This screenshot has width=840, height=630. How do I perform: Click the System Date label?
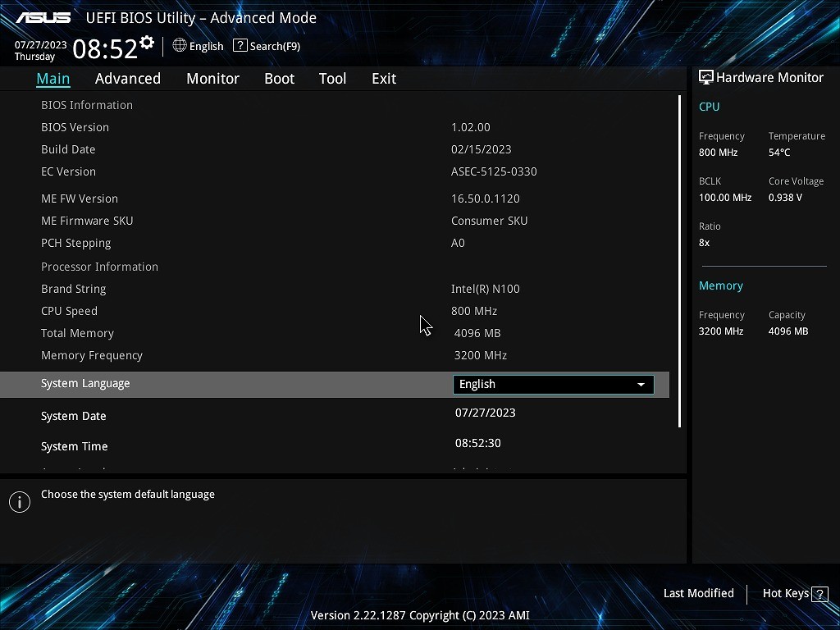[x=73, y=416]
